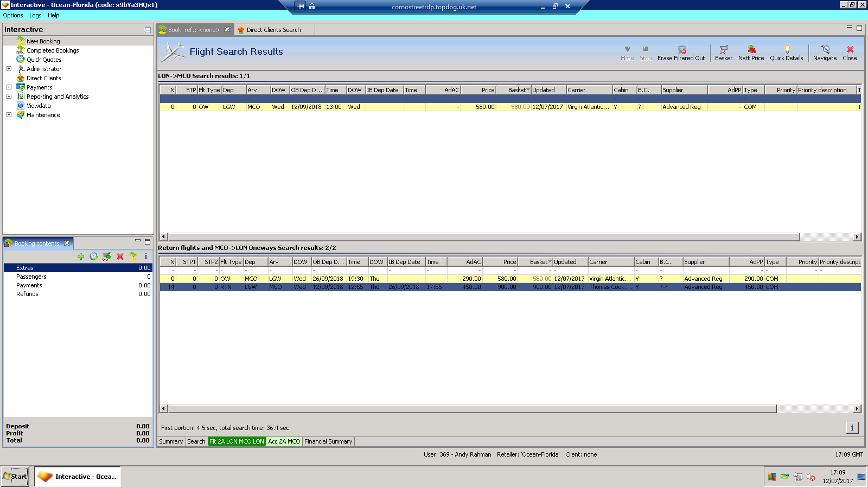Click the Navigate compass icon
This screenshot has height=488, width=868.
[825, 49]
